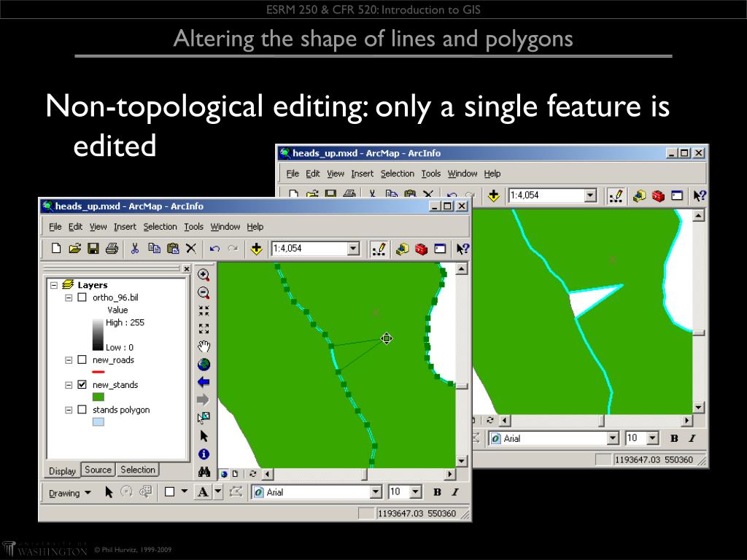Click the Display tab button
Image resolution: width=747 pixels, height=560 pixels.
pos(63,471)
